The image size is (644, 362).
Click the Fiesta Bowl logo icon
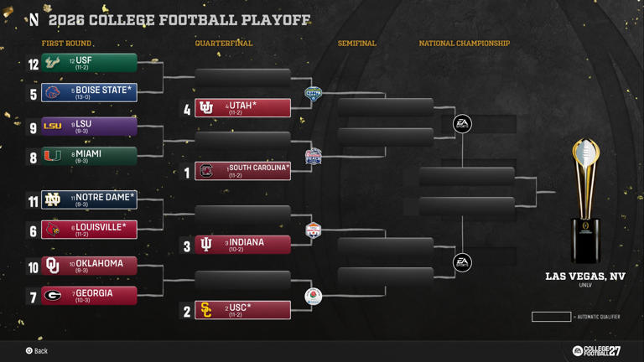click(x=314, y=230)
